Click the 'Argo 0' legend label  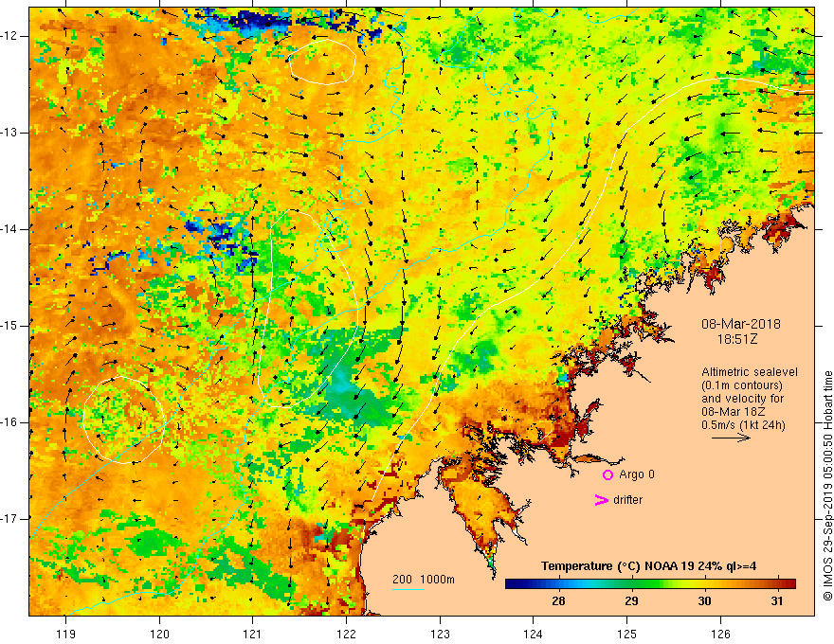click(637, 474)
